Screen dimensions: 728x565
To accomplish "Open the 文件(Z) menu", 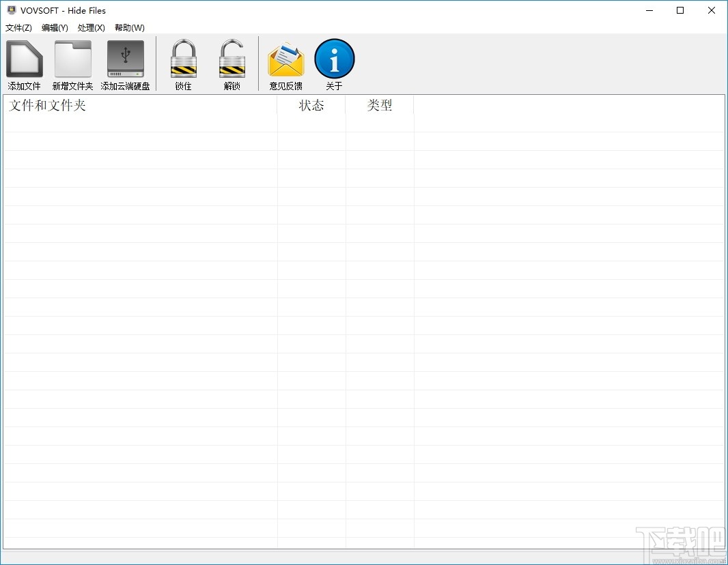I will tap(18, 28).
